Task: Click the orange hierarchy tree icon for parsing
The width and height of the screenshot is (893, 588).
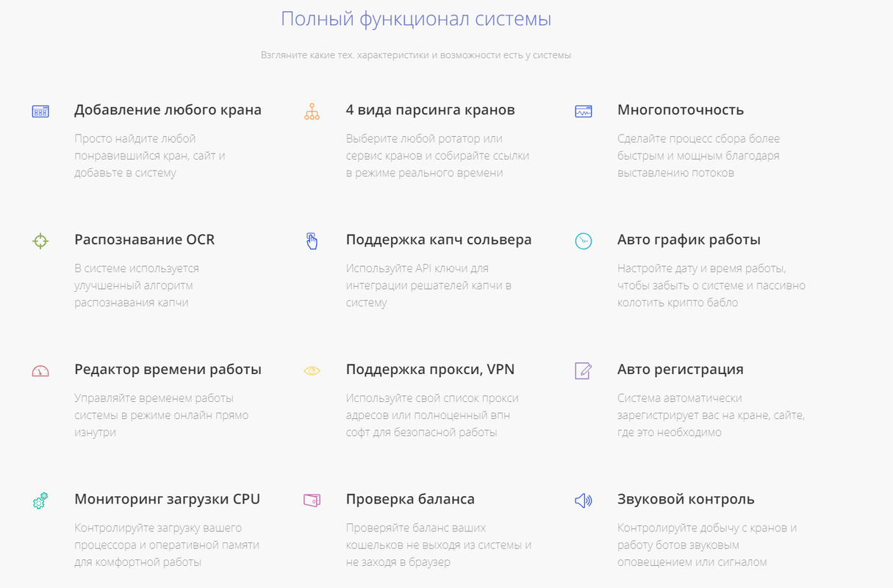Action: (x=312, y=112)
